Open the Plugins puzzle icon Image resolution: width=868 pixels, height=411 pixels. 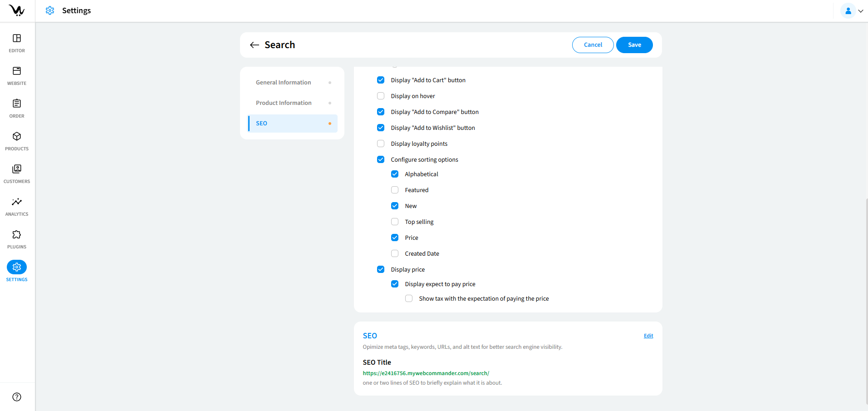coord(17,235)
